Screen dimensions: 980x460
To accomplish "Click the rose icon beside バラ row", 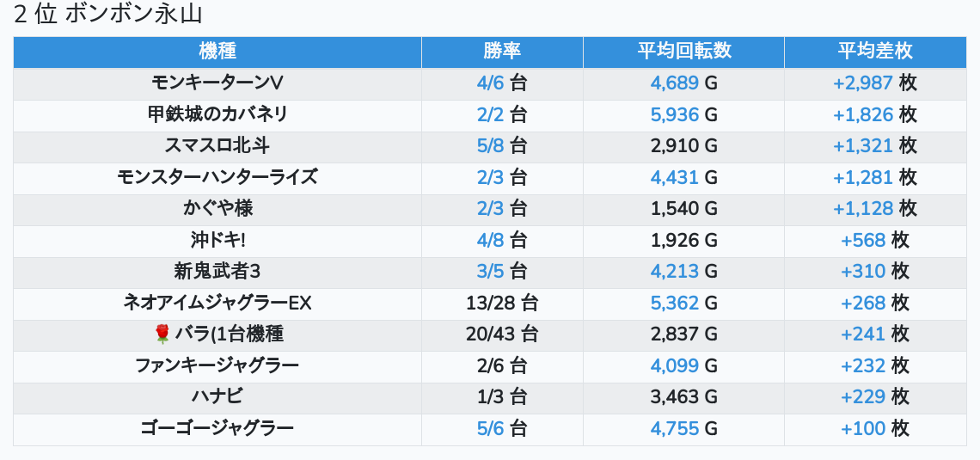I will [x=162, y=334].
